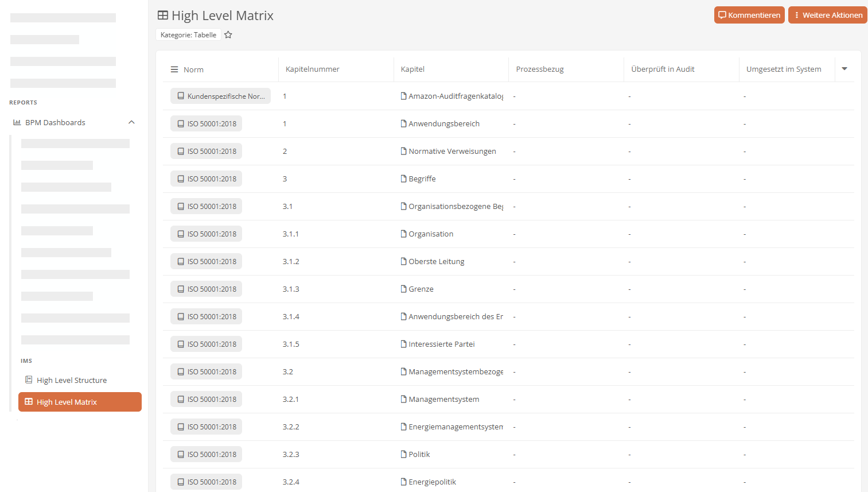Click the High Level Matrix table icon in sidebar
The width and height of the screenshot is (868, 492).
coord(29,402)
